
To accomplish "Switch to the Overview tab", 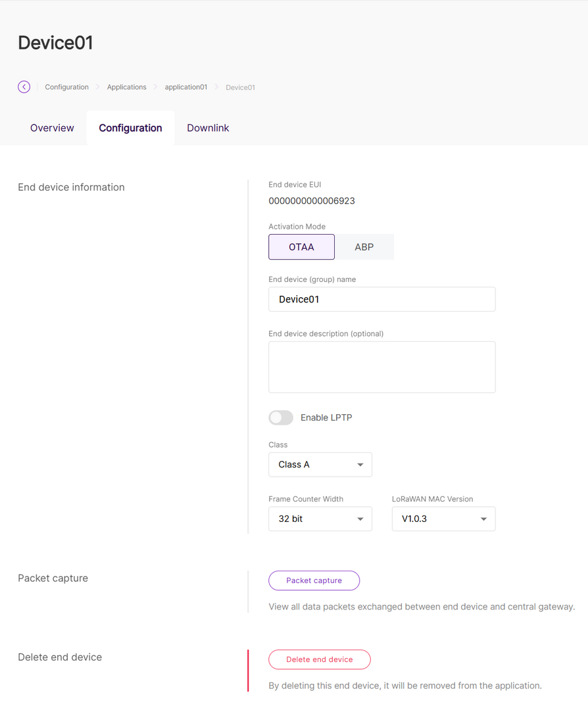I will [52, 128].
